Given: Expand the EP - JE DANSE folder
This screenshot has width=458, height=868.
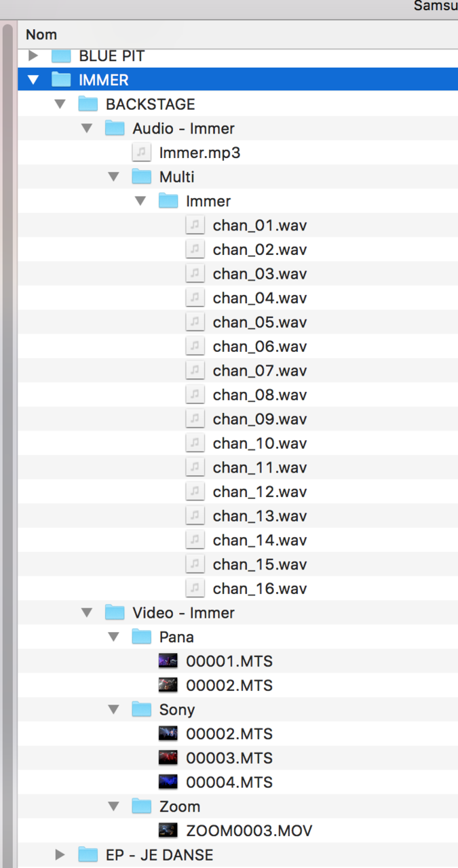Looking at the screenshot, I should tap(60, 854).
